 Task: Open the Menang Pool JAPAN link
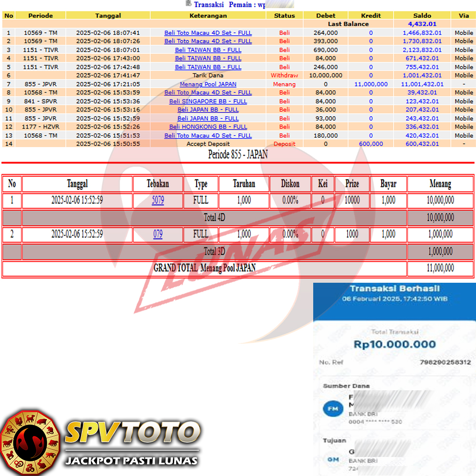pyautogui.click(x=208, y=84)
